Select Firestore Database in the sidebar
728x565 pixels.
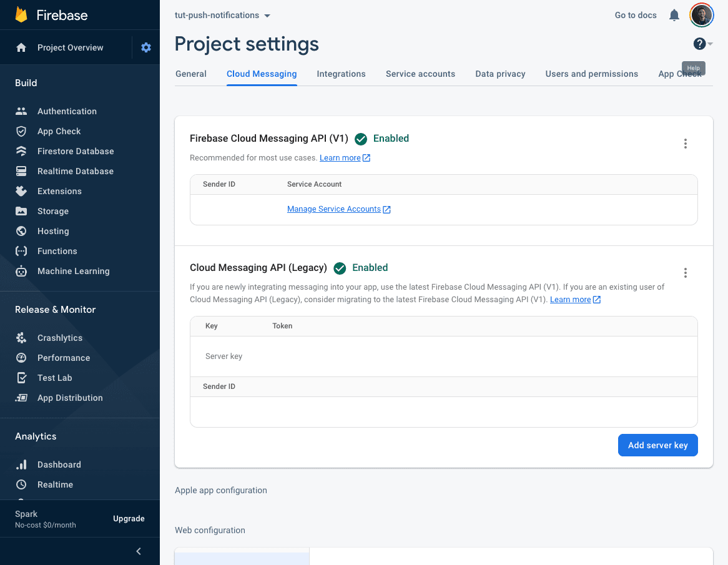[74, 151]
